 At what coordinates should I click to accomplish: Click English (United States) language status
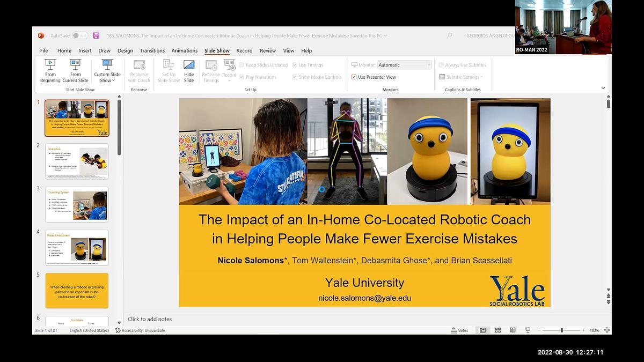click(89, 330)
